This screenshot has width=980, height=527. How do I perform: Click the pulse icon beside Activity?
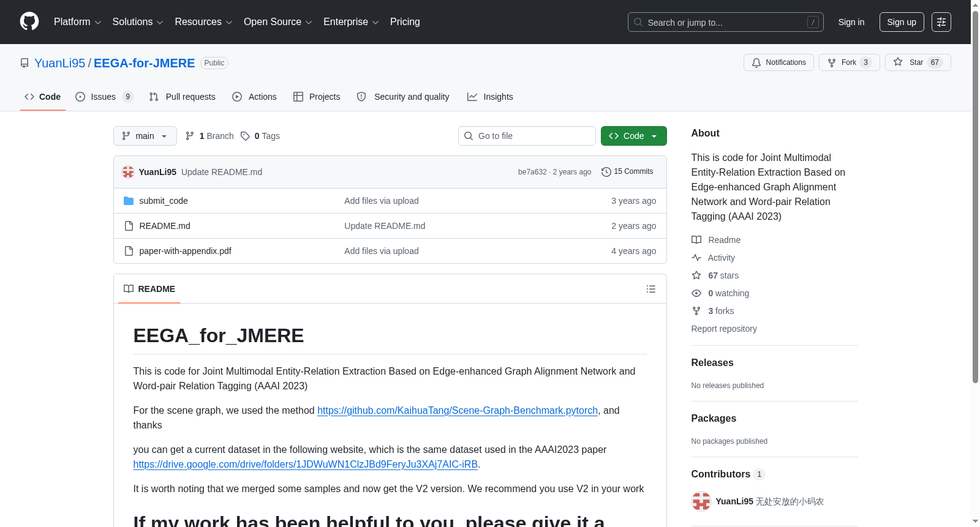click(x=696, y=258)
